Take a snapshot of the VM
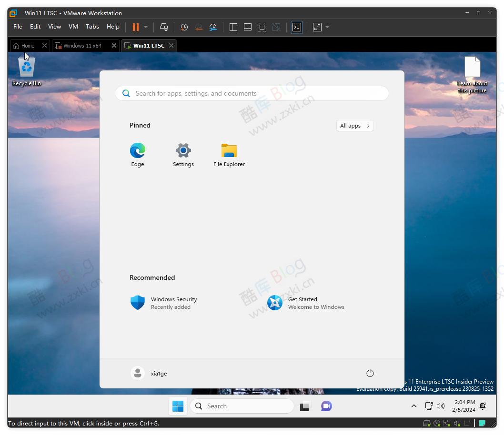Image resolution: width=504 pixels, height=435 pixels. pyautogui.click(x=184, y=27)
